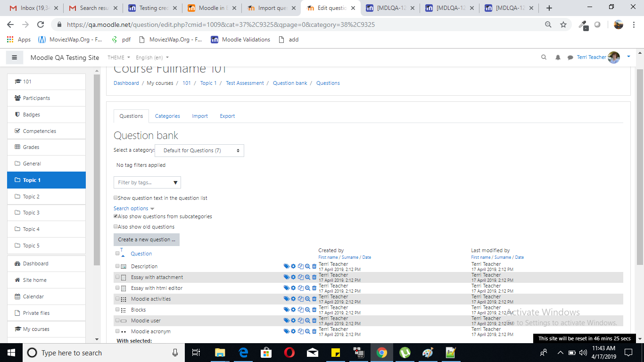Viewport: 644px width, 362px height.
Task: Enable Show question text in the question list
Action: point(116,198)
